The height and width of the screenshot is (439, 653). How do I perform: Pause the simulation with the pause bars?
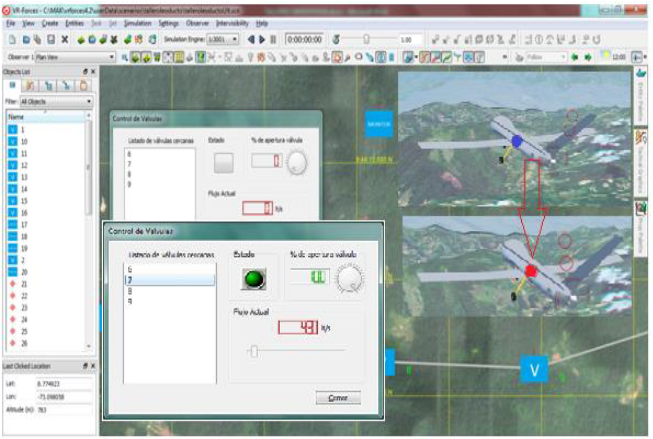(273, 40)
